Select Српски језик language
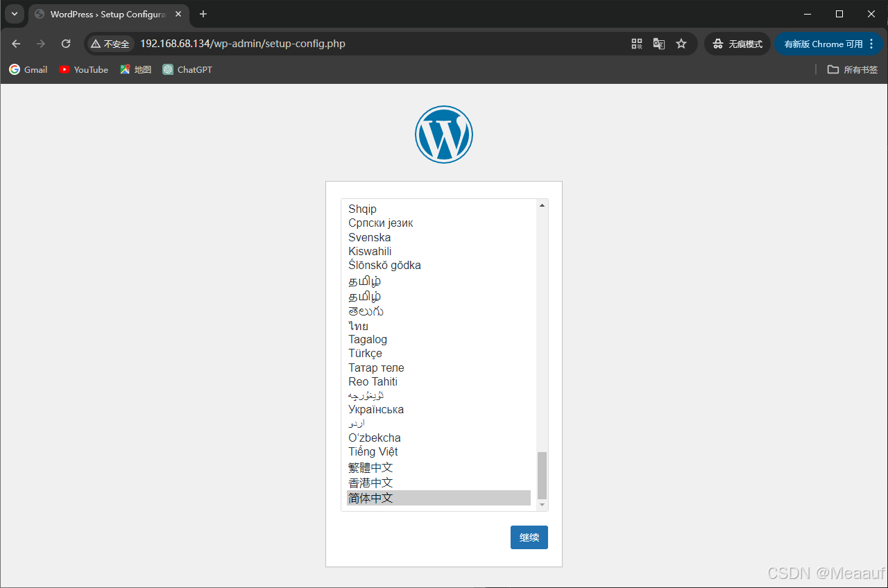 point(438,223)
